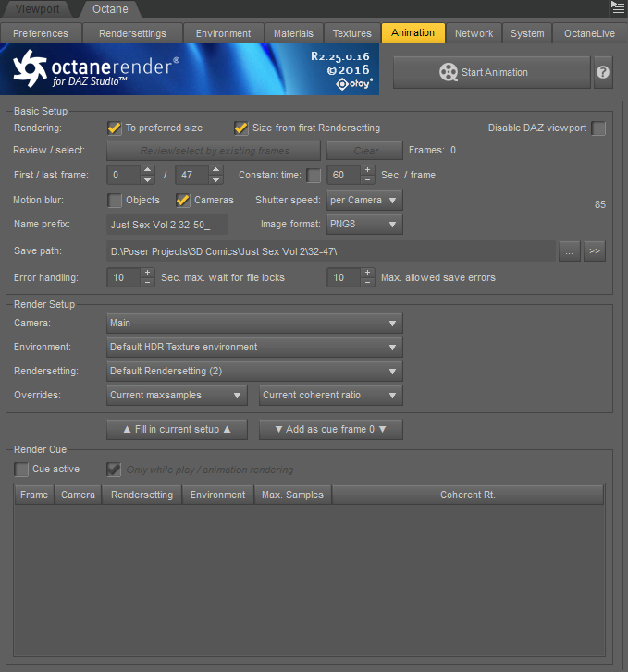Toggle Only while play / animation rendering checkbox
628x672 pixels.
tap(114, 470)
